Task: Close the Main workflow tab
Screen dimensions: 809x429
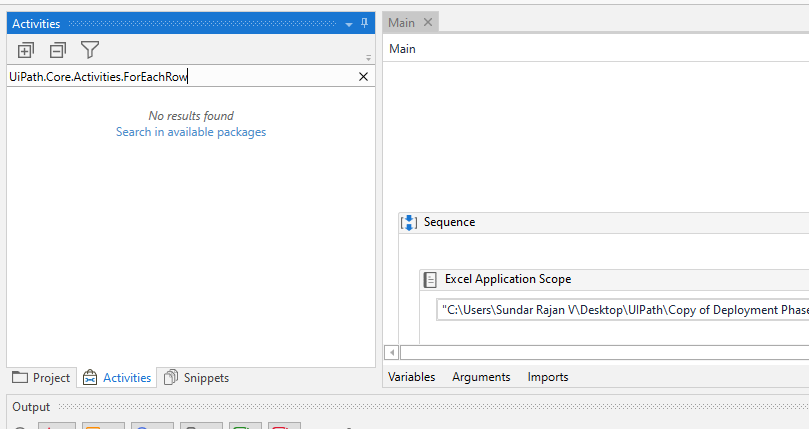Action: (x=428, y=22)
